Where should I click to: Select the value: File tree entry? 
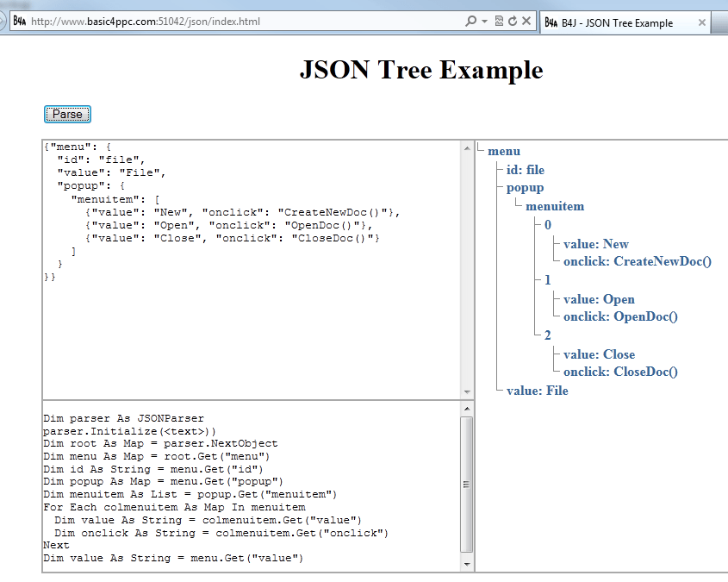point(537,391)
